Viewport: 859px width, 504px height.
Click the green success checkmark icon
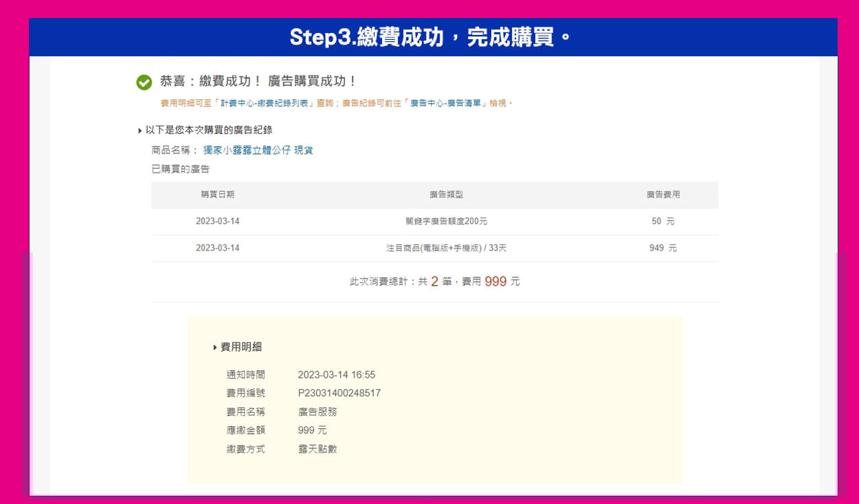[x=144, y=82]
